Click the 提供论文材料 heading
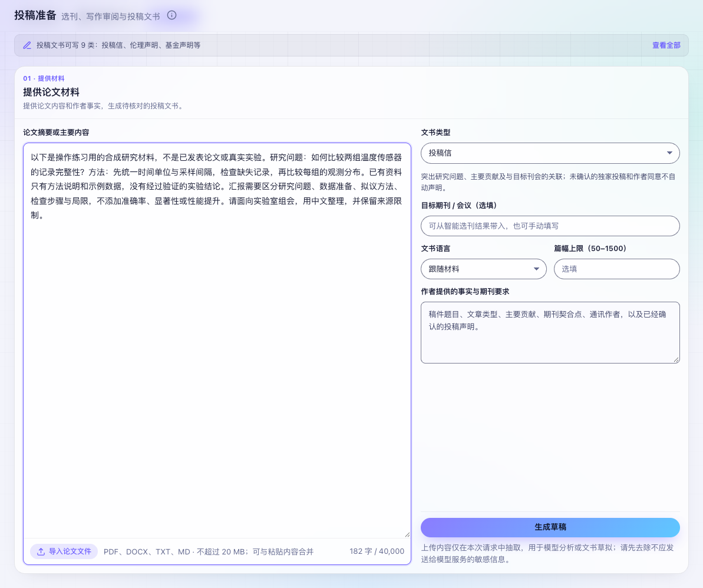 pyautogui.click(x=51, y=93)
